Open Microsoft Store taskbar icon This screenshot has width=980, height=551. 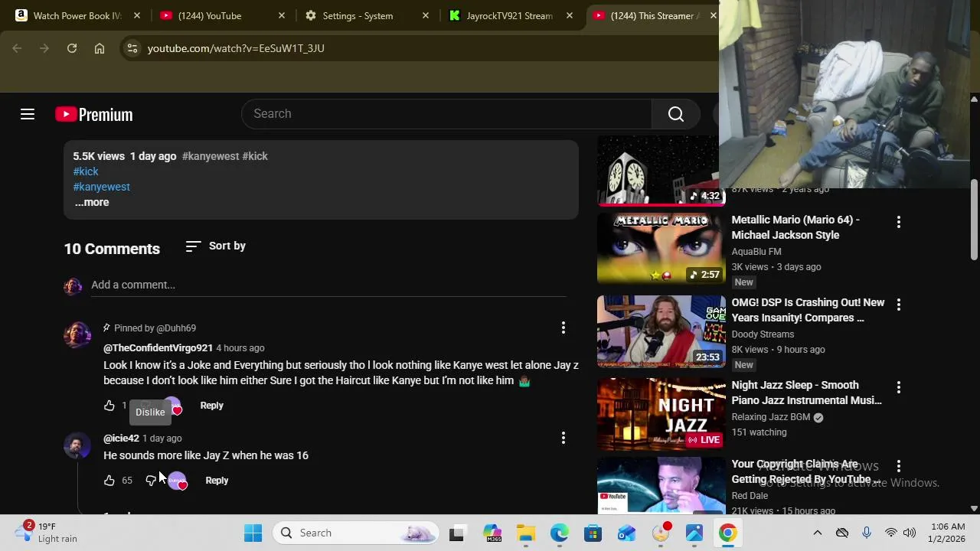593,533
